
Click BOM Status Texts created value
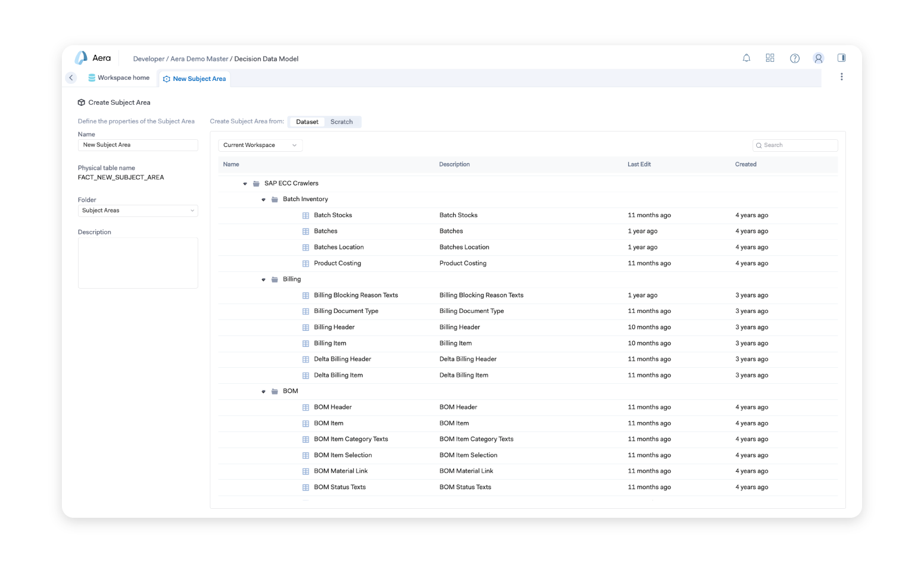(x=751, y=487)
